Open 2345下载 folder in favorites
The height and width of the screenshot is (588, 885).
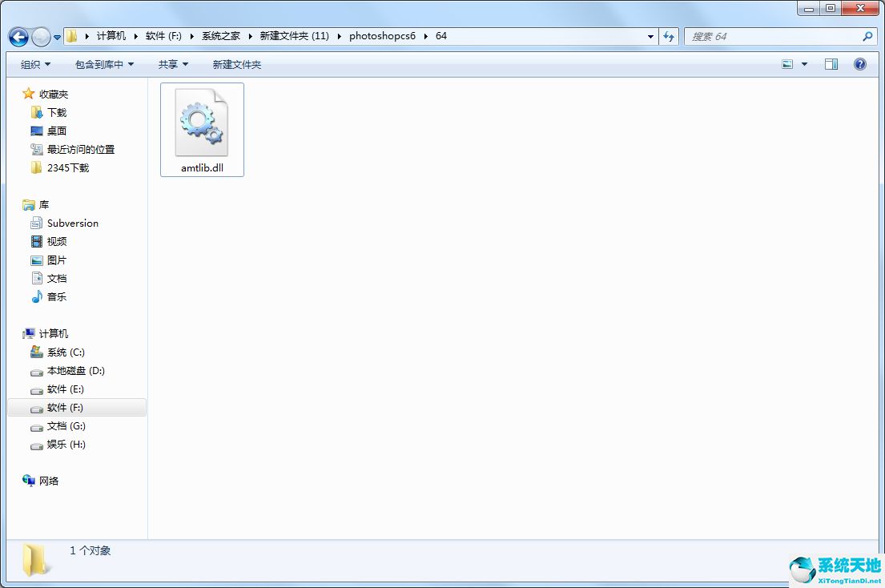pyautogui.click(x=68, y=167)
